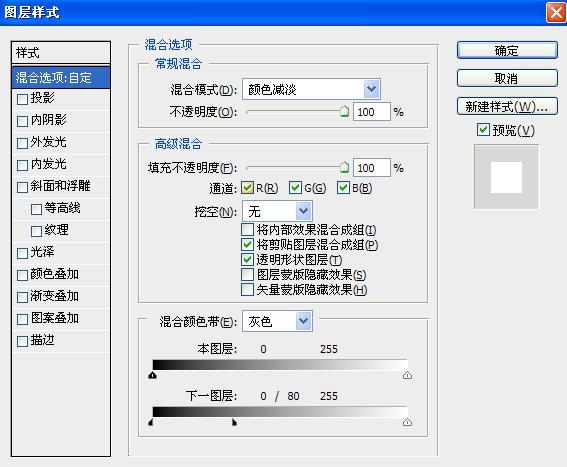Enable 图层蒙版隐藏效果 checkbox

click(247, 275)
